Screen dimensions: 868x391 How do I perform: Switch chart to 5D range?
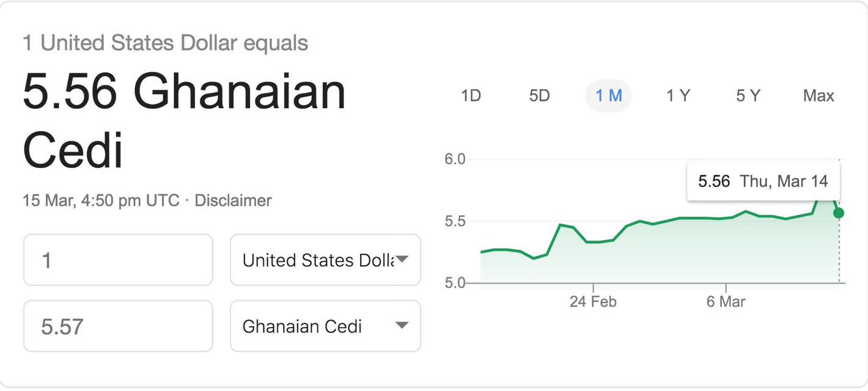coord(539,96)
